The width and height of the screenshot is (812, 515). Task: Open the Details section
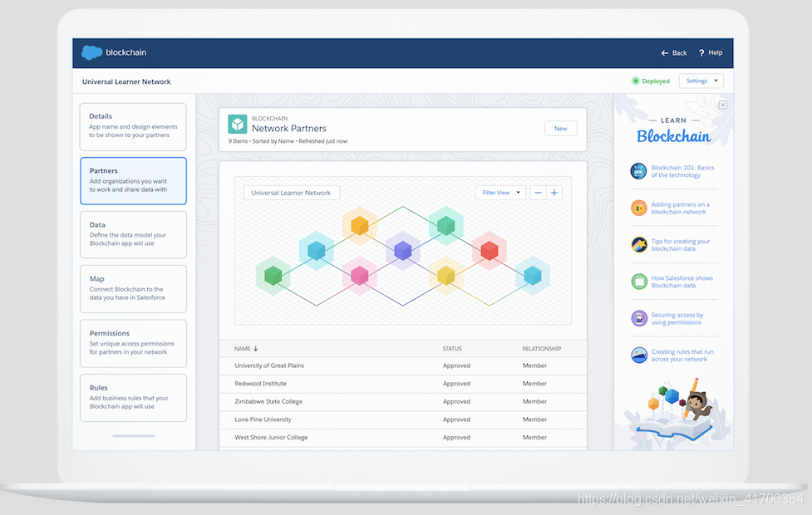[133, 127]
